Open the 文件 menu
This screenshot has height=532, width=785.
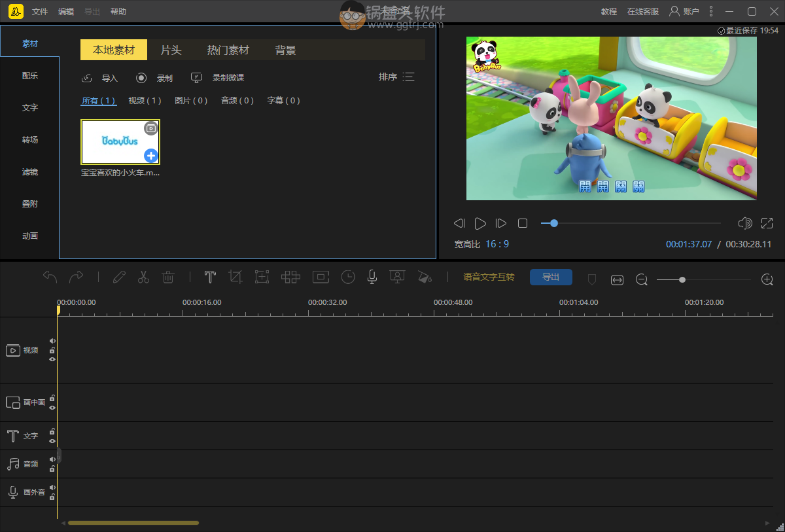tap(40, 12)
